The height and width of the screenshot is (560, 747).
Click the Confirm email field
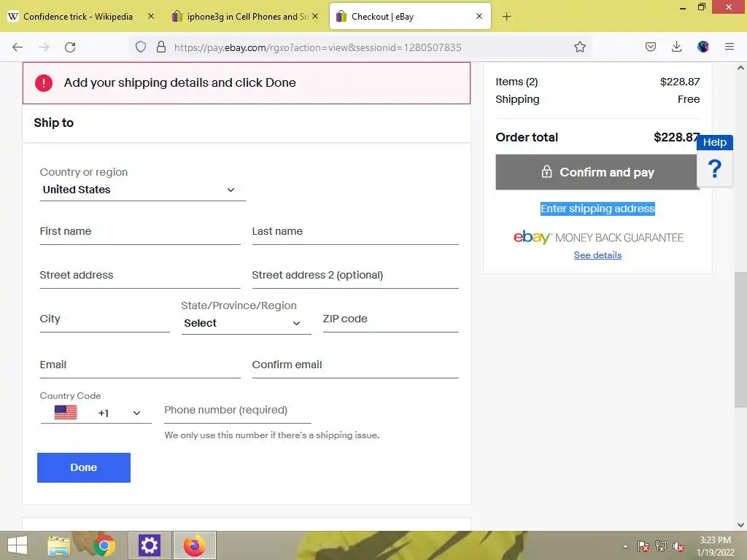click(x=355, y=365)
